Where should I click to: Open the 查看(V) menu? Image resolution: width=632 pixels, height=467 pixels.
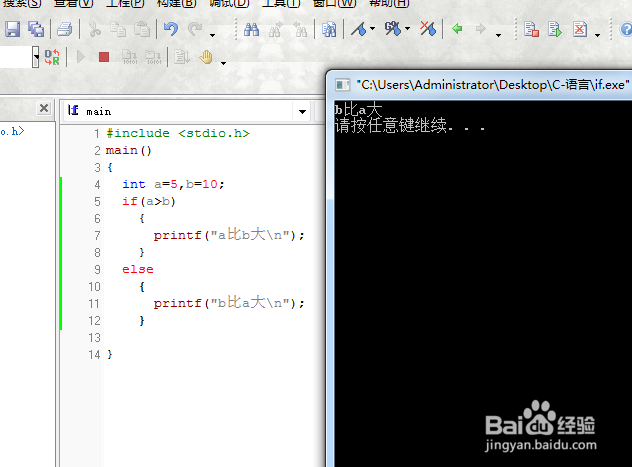coord(73,4)
